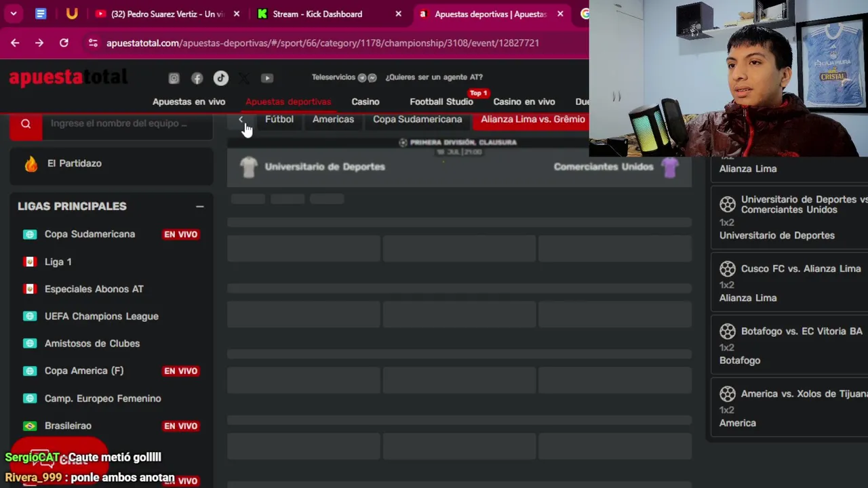Open El Partidazo with flame icon
Viewport: 868px width, 488px height.
click(111, 163)
